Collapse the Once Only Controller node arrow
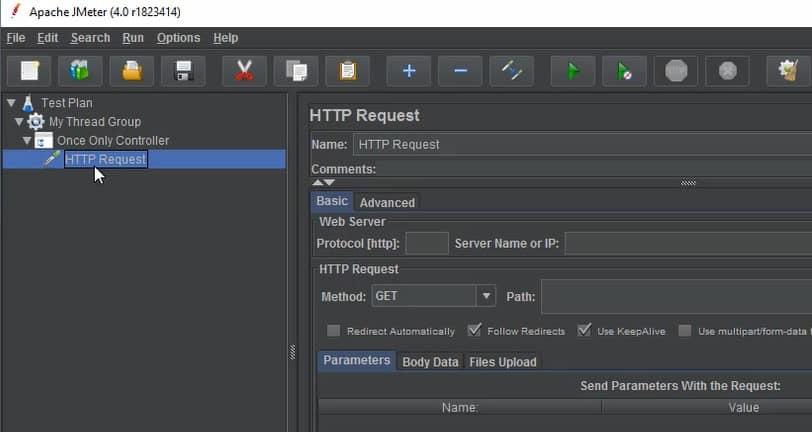Viewport: 812px width, 432px height. pos(27,140)
